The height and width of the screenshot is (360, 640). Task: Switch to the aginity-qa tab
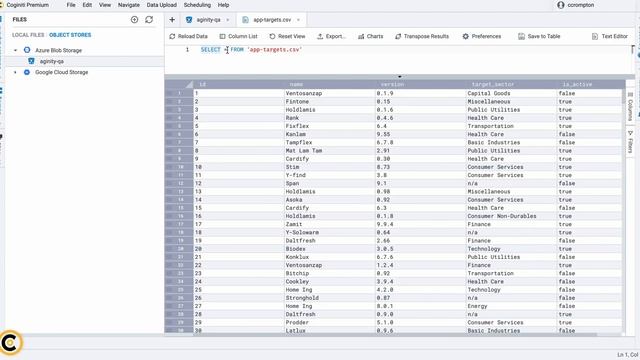pos(208,20)
